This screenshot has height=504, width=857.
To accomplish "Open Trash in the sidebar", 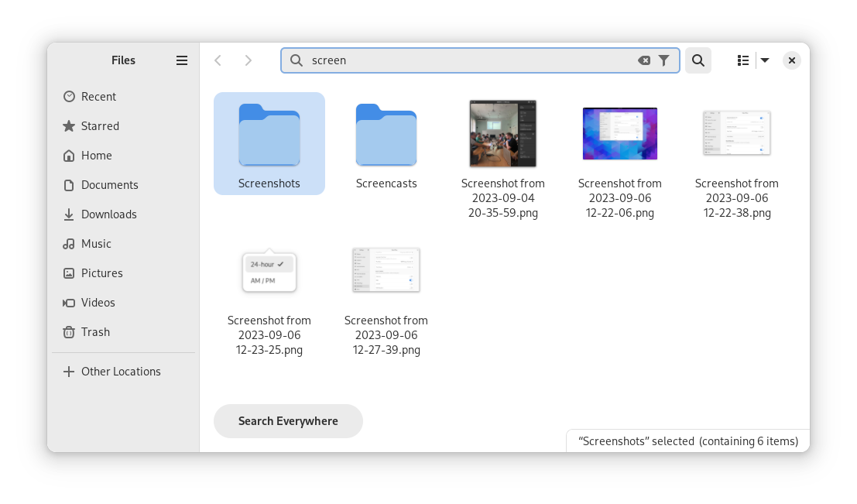I will pos(123,332).
